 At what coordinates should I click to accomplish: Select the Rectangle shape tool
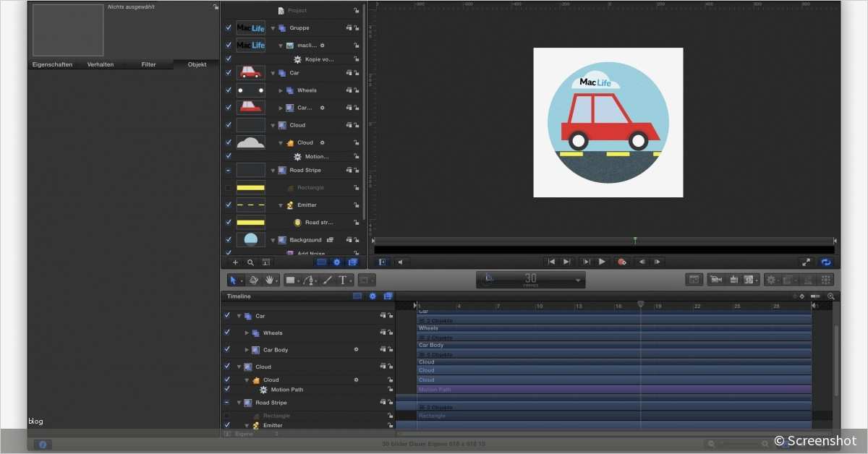292,280
